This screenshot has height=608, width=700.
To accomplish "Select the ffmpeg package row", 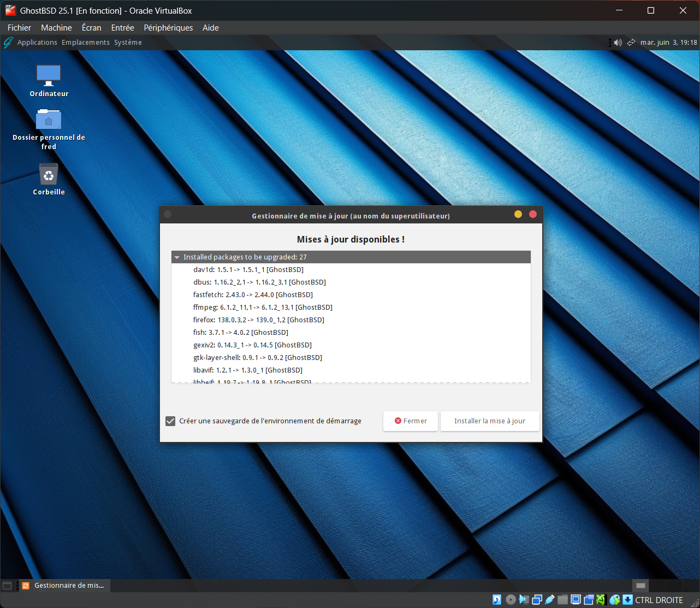I will point(351,308).
